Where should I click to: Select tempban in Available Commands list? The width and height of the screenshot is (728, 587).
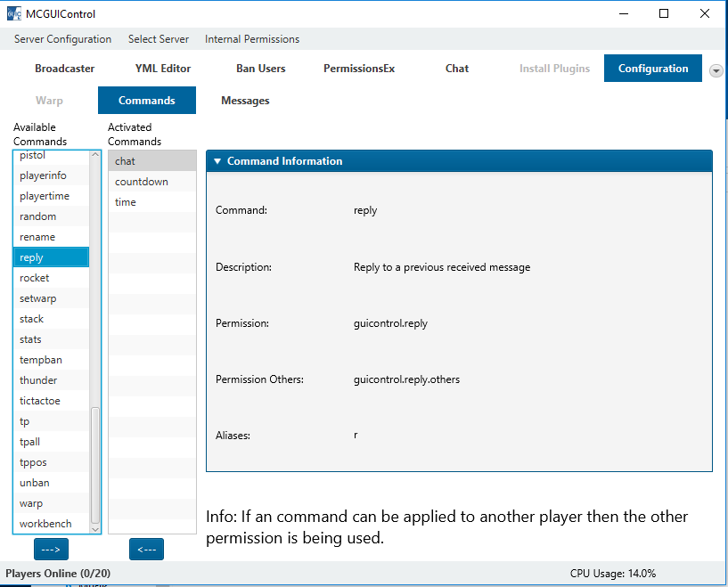[41, 360]
